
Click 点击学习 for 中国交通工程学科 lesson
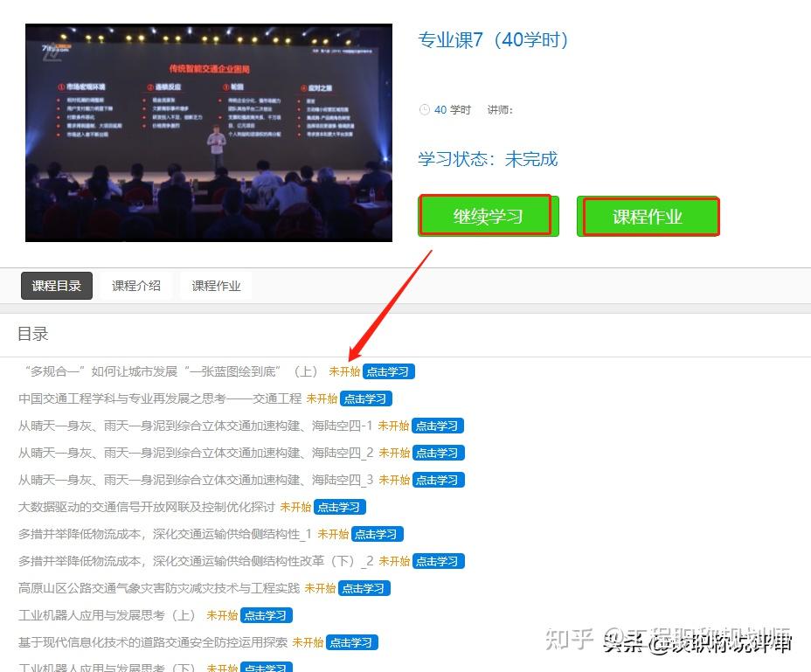[x=365, y=398]
